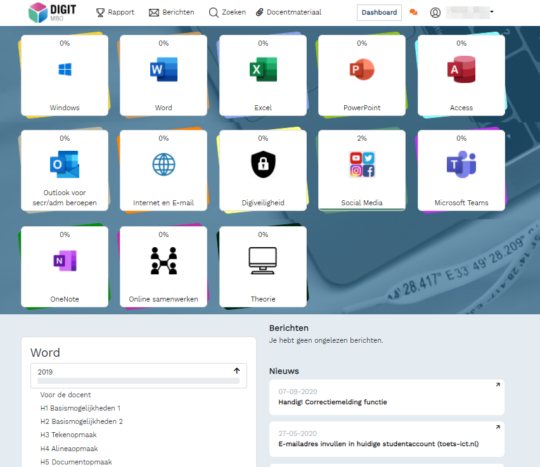Open the E-mailadres invullen news card
This screenshot has width=540, height=467.
click(x=387, y=439)
